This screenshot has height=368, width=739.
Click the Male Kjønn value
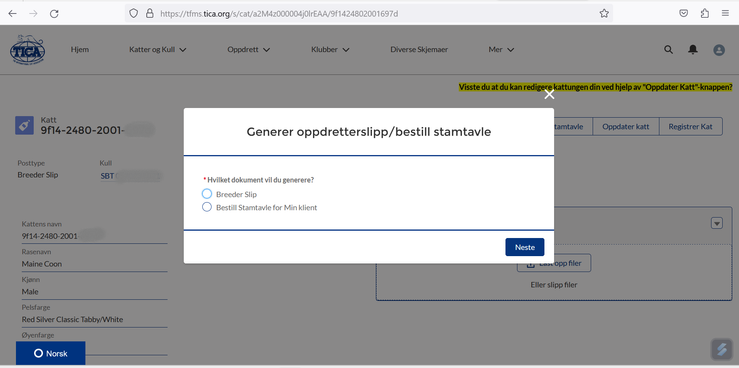click(30, 292)
